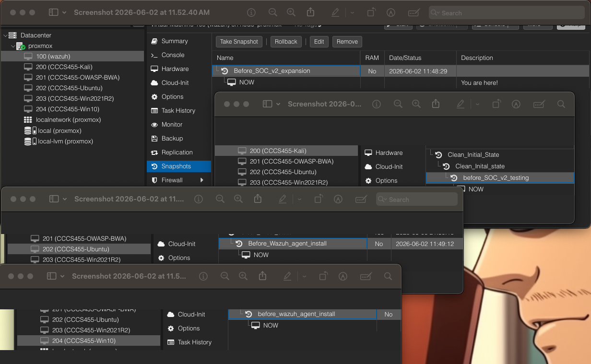
Task: Open search in the Win10 snapshot Preview window
Action: [x=388, y=276]
